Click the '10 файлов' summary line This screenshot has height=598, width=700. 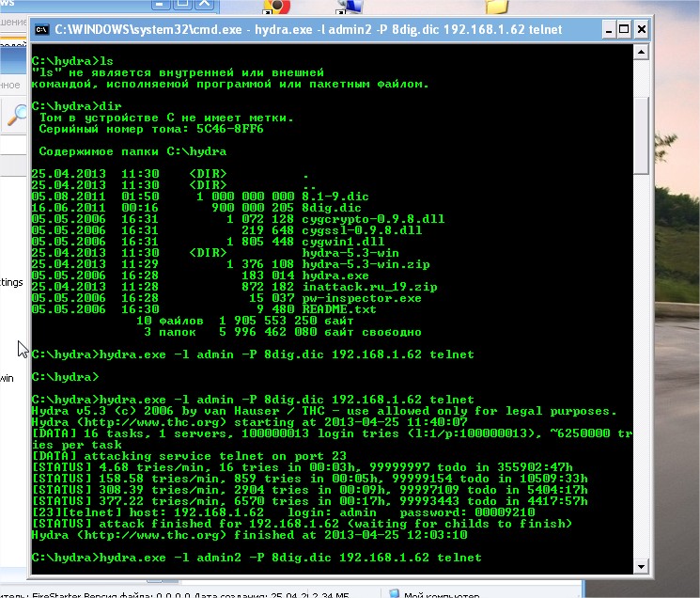click(245, 321)
